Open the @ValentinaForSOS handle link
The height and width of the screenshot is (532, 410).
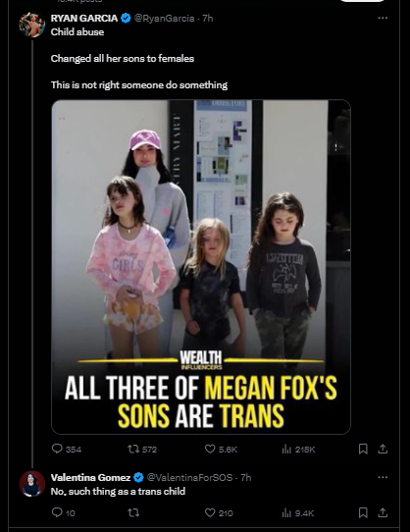pos(189,477)
